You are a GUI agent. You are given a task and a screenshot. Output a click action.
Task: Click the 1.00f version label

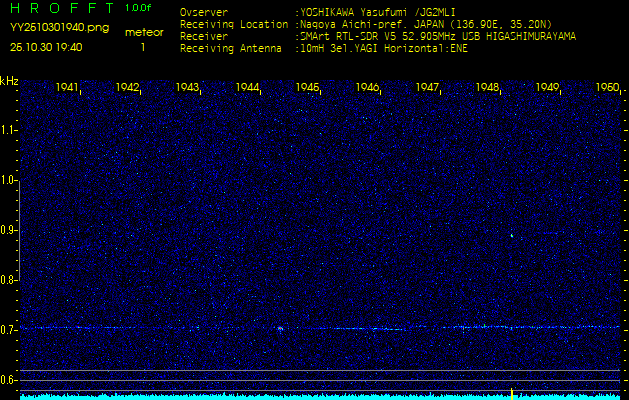[139, 8]
